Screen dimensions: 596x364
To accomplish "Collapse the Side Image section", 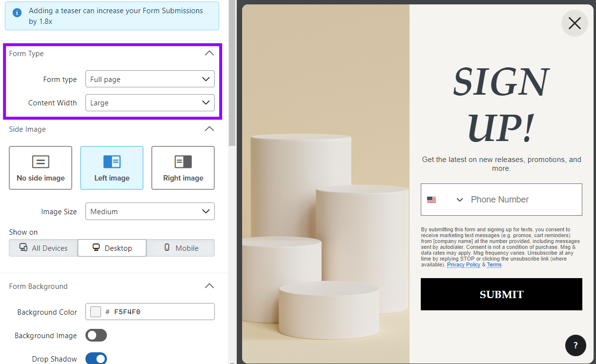I will [x=209, y=129].
